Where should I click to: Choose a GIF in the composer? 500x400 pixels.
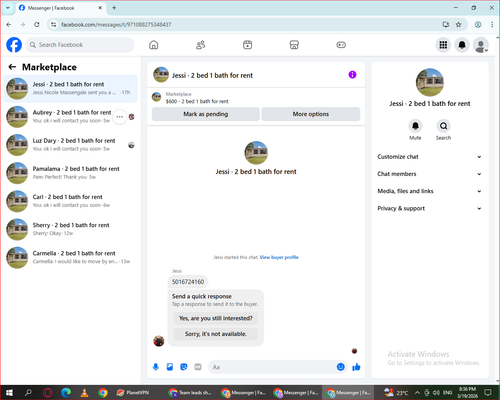[x=198, y=367]
